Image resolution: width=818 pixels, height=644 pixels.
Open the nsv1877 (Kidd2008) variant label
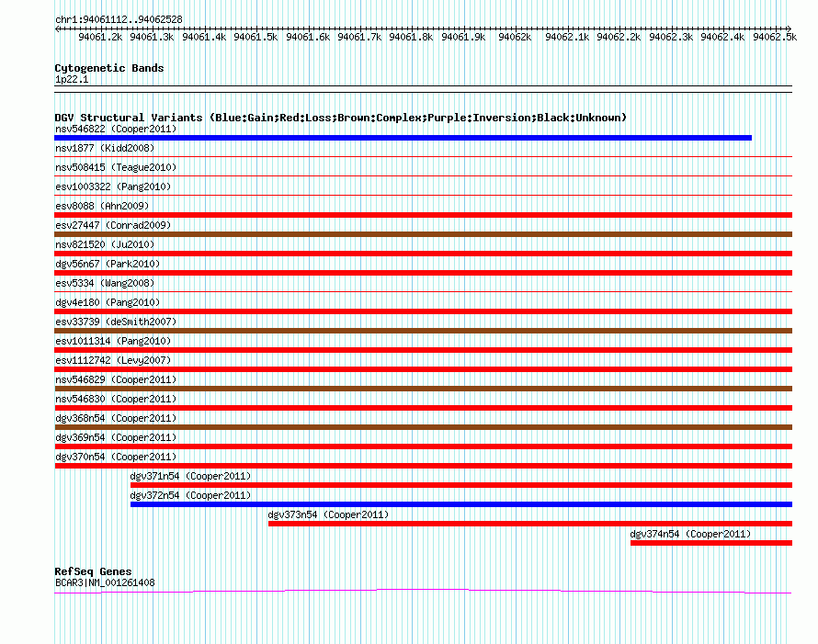coord(105,148)
